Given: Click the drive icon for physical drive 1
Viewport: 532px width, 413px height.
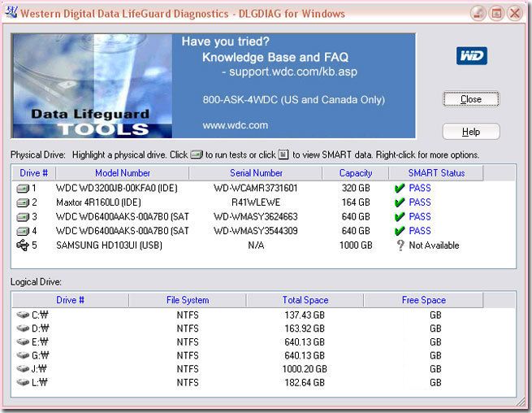Looking at the screenshot, I should [x=23, y=188].
